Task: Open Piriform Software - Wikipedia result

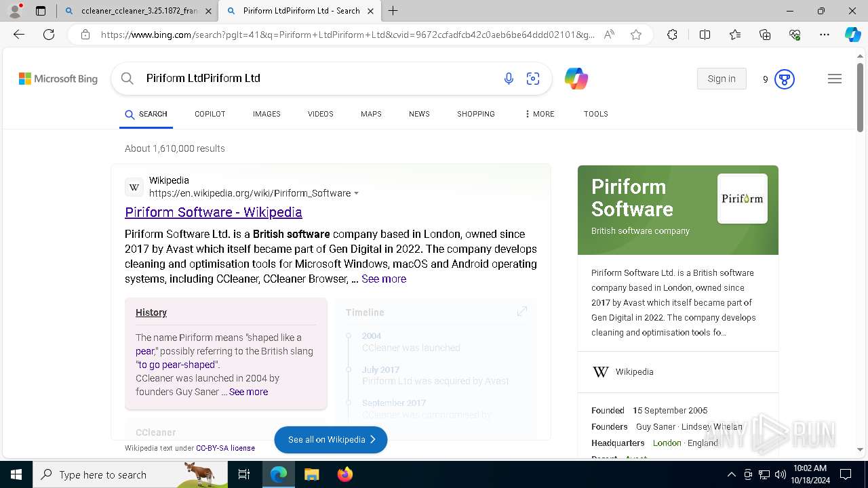Action: click(x=214, y=212)
